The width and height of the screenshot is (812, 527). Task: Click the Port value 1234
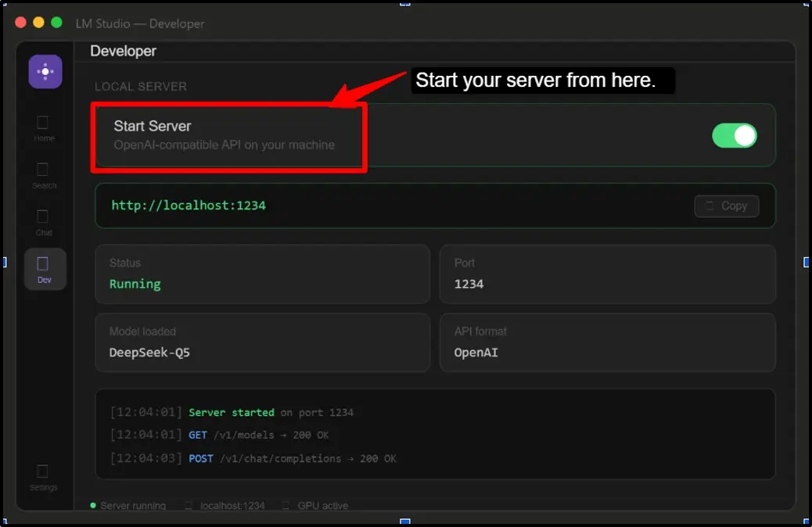pos(469,284)
